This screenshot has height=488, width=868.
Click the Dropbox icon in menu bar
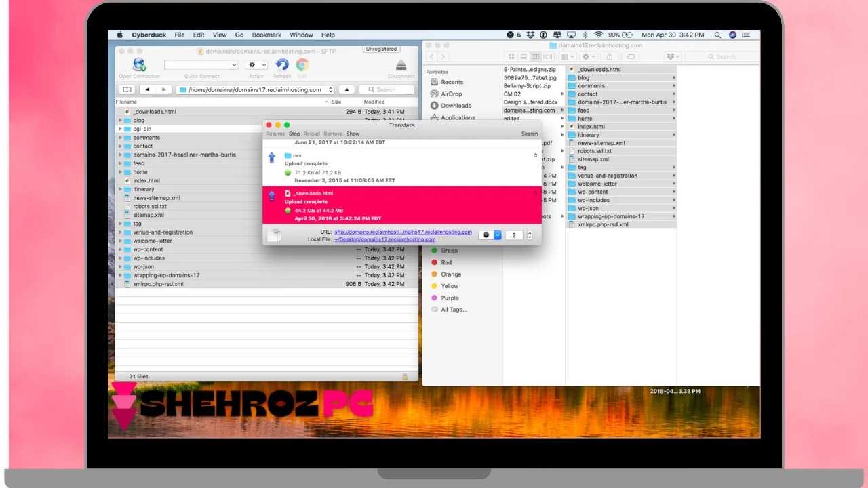coord(531,35)
